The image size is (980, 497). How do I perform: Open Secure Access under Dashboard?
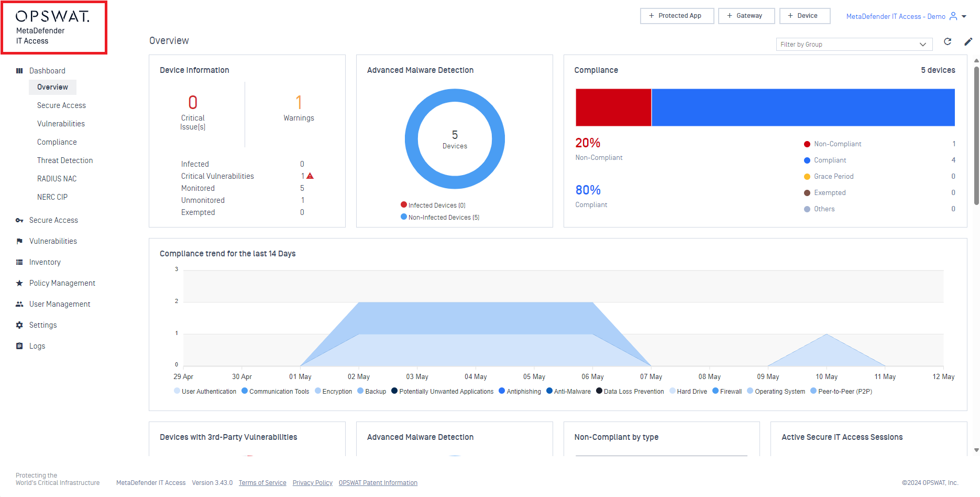point(61,105)
